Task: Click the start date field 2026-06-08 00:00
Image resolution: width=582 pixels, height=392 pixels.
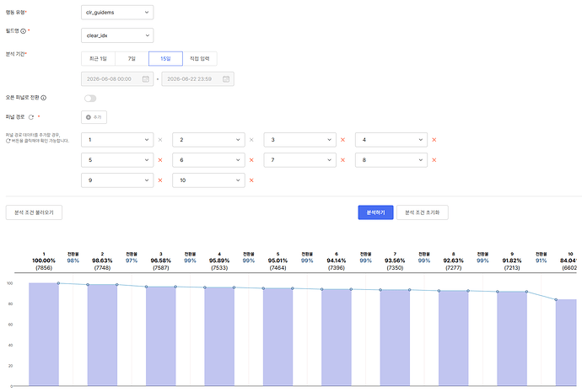Action: pyautogui.click(x=117, y=79)
